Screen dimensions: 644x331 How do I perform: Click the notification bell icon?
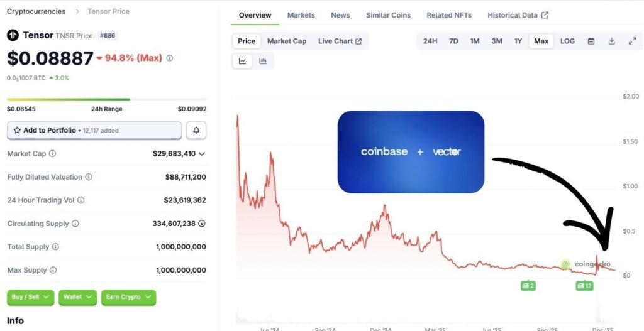coord(196,130)
